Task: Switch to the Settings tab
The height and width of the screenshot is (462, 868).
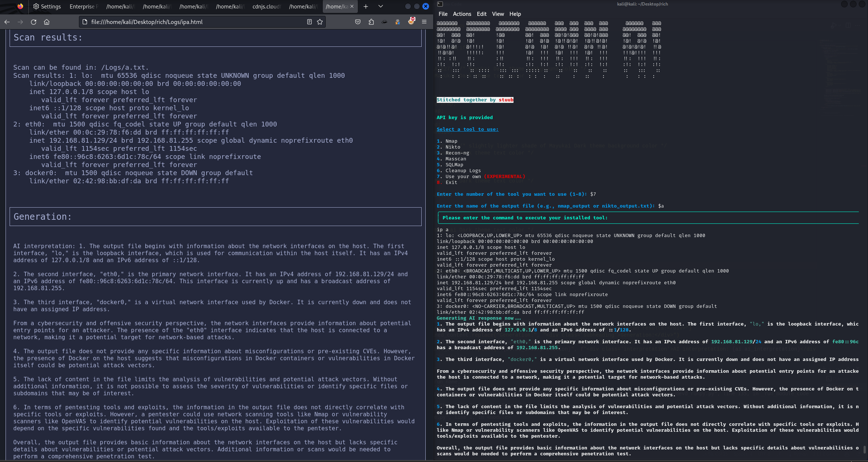Action: [x=47, y=6]
